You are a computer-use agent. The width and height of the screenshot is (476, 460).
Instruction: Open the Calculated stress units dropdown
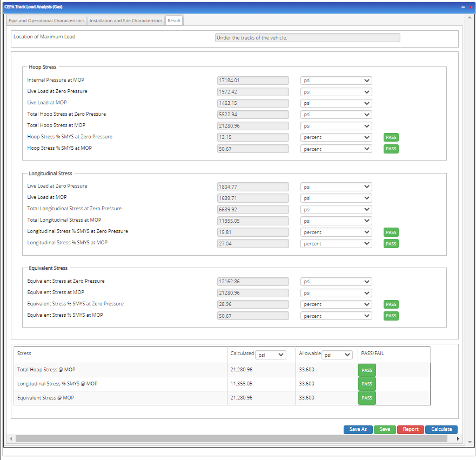point(271,355)
